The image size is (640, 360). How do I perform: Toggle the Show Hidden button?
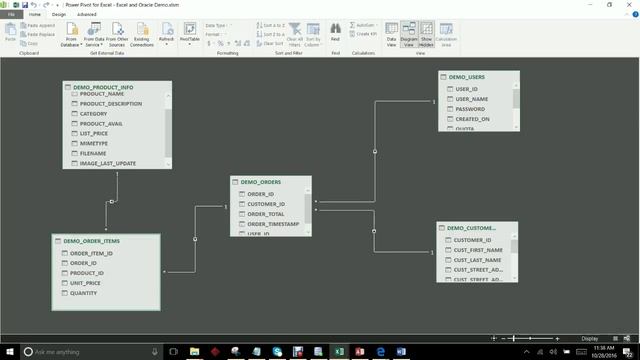click(426, 35)
